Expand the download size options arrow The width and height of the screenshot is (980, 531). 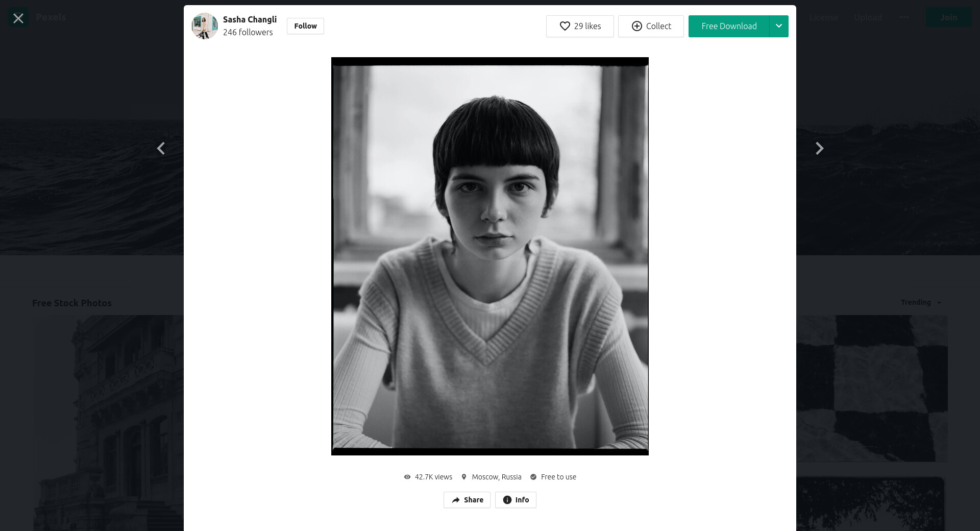(779, 26)
